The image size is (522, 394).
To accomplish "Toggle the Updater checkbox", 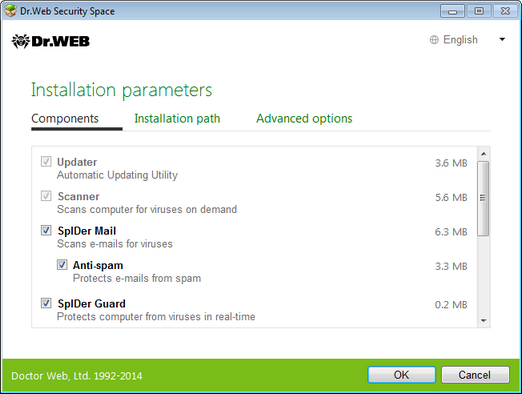I will click(x=46, y=162).
